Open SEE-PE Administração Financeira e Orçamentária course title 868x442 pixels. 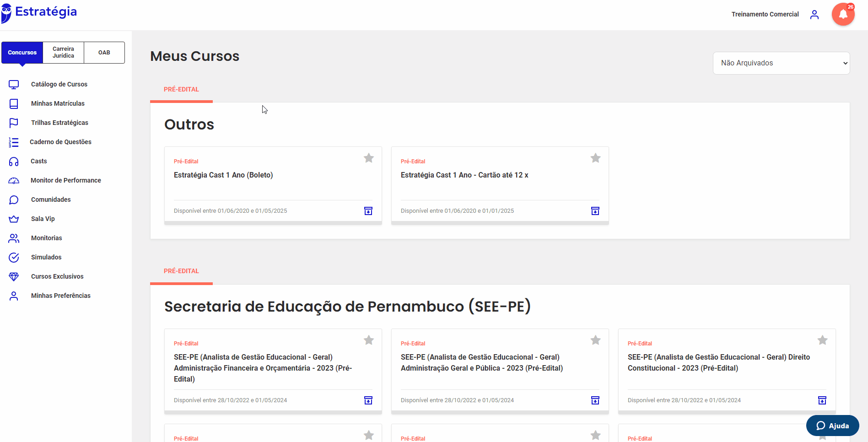click(263, 368)
